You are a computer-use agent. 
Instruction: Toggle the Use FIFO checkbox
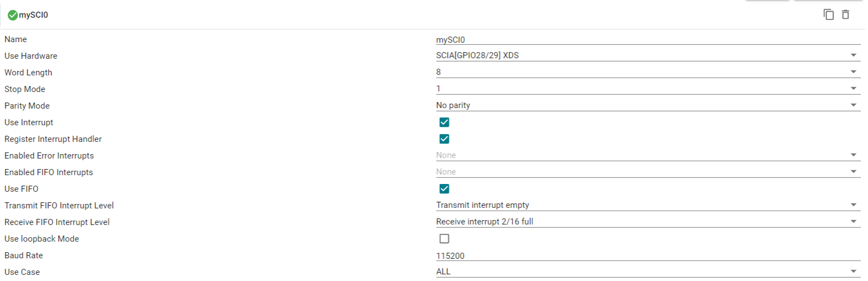pos(444,189)
